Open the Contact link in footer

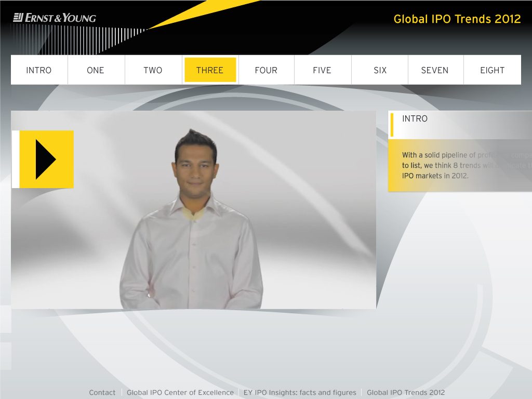[x=102, y=393]
